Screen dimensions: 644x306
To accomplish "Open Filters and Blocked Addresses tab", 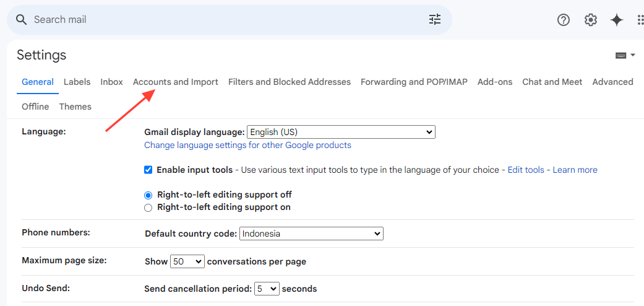I will [290, 82].
